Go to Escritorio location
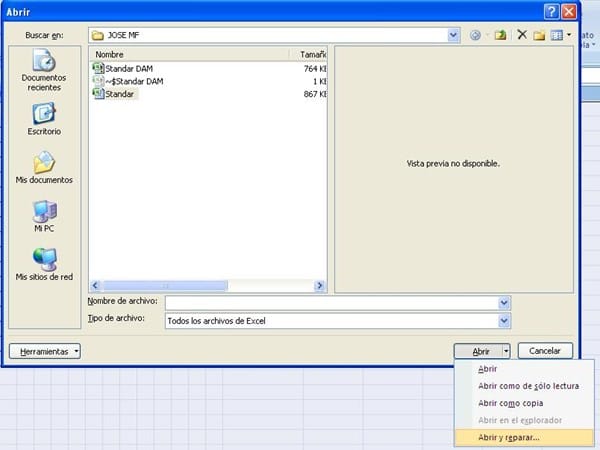 coord(44,120)
